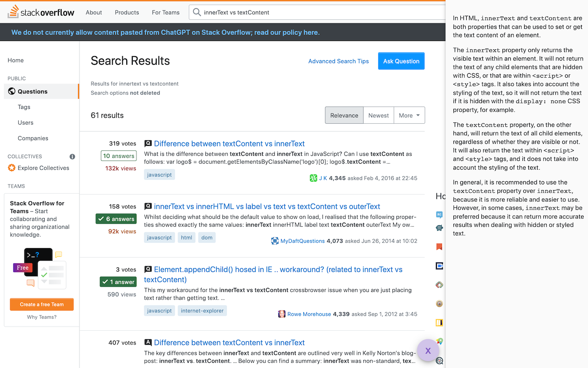Click Rowe Morehouse username link
588x368 pixels.
[x=309, y=314]
